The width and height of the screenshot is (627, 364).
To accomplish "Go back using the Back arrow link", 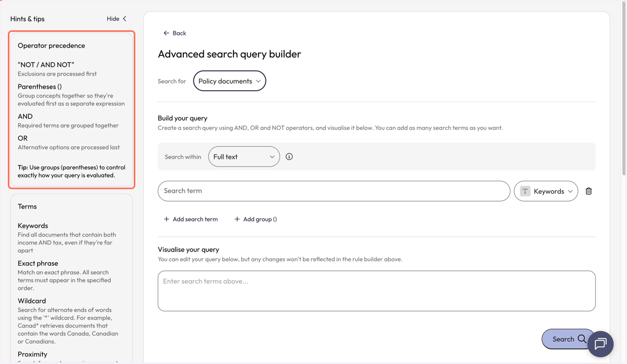I will pyautogui.click(x=175, y=33).
